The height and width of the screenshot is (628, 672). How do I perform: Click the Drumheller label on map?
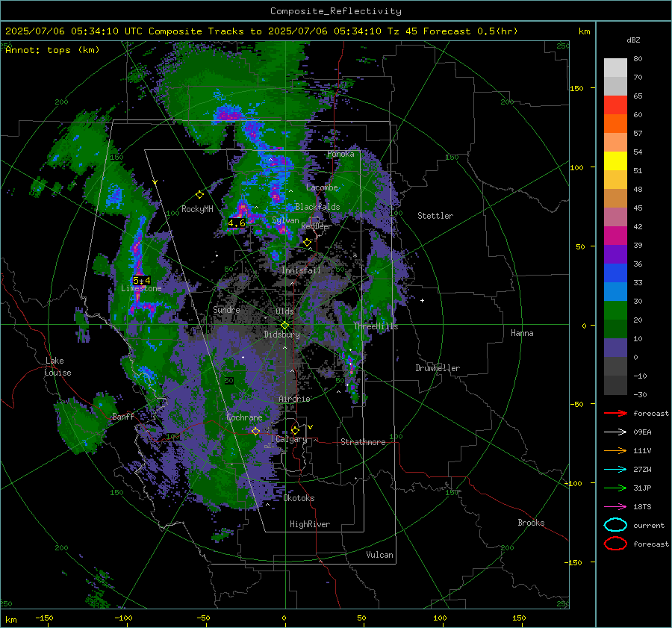[x=438, y=368]
